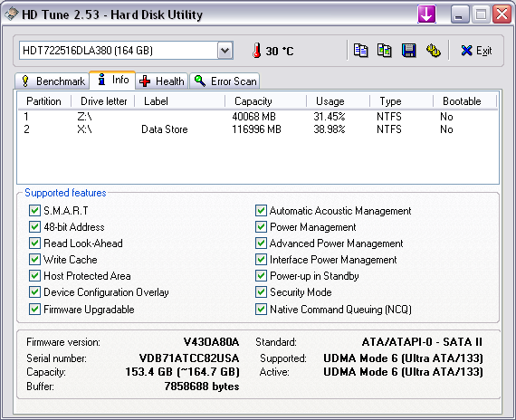Open the drive selection dropdown arrow

[x=225, y=51]
